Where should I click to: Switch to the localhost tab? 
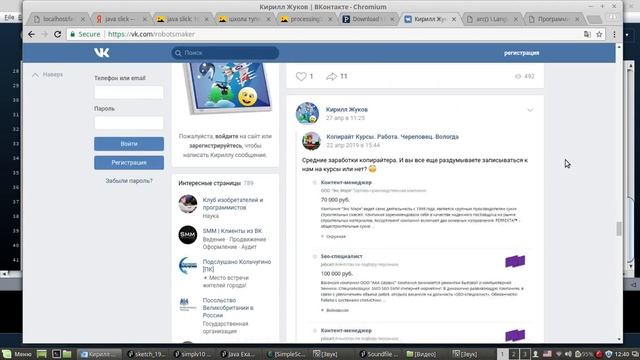click(x=57, y=19)
